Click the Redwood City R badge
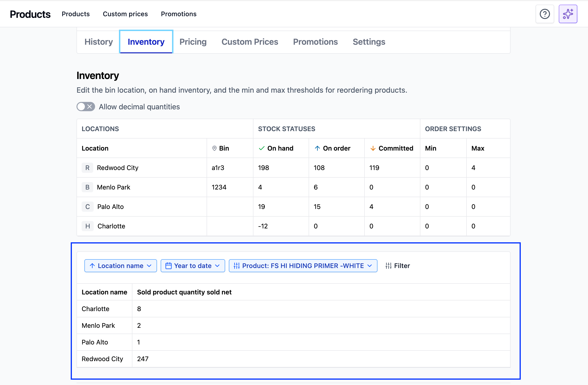 [x=87, y=168]
